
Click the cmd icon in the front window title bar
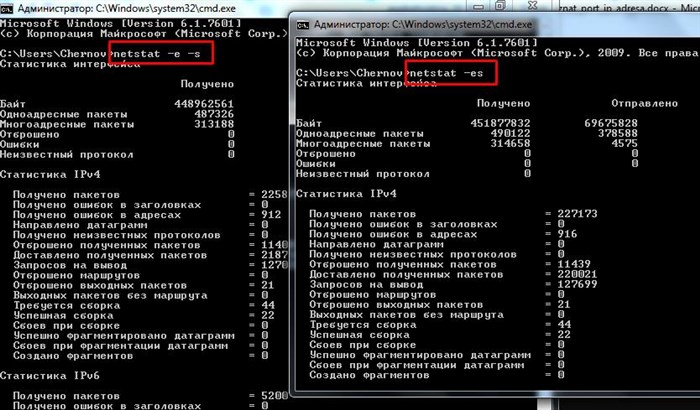[303, 25]
